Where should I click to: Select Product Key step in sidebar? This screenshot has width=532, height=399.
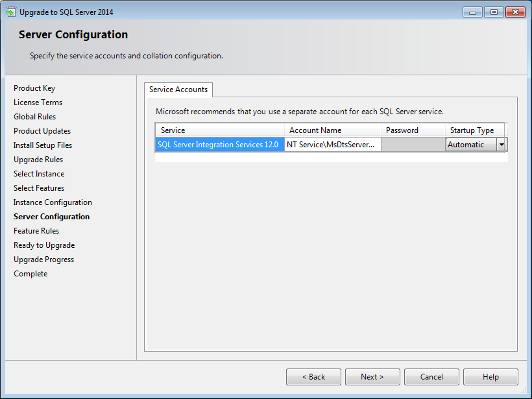(34, 88)
